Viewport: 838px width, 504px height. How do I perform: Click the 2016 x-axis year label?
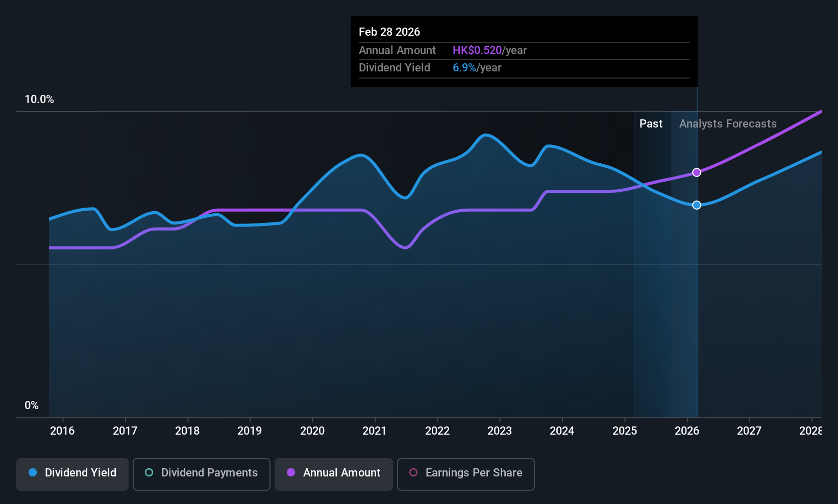click(x=62, y=431)
